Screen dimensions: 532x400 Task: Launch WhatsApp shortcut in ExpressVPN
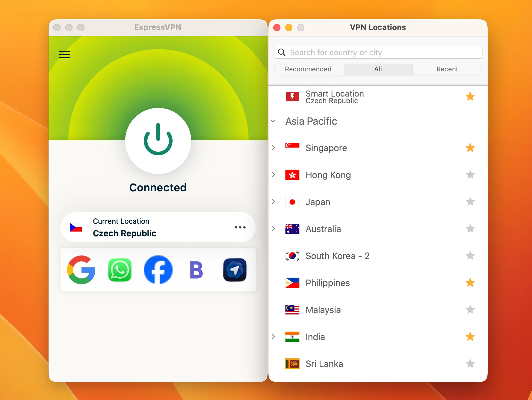[x=120, y=270]
